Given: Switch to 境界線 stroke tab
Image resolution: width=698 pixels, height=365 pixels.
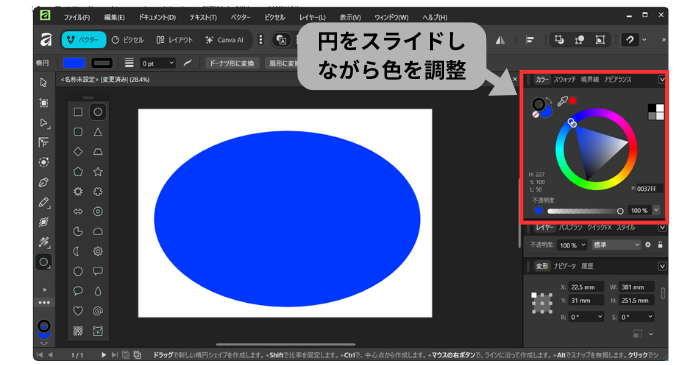Looking at the screenshot, I should (589, 80).
